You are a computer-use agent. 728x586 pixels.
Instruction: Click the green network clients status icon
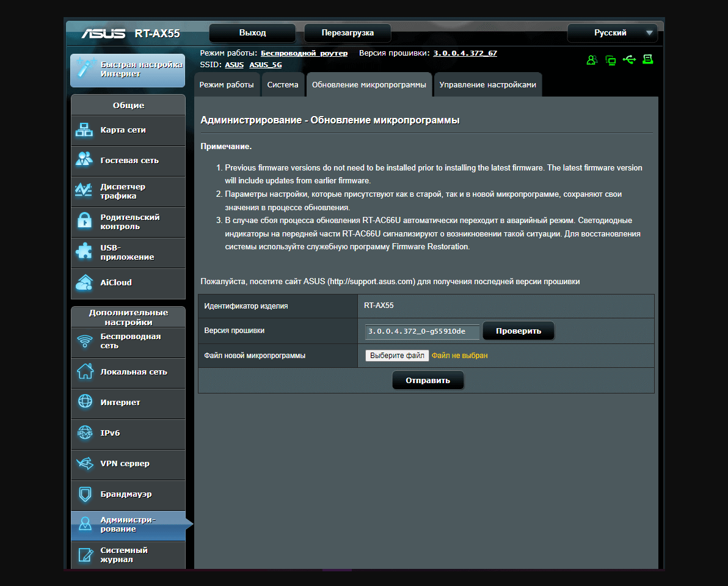pos(611,60)
